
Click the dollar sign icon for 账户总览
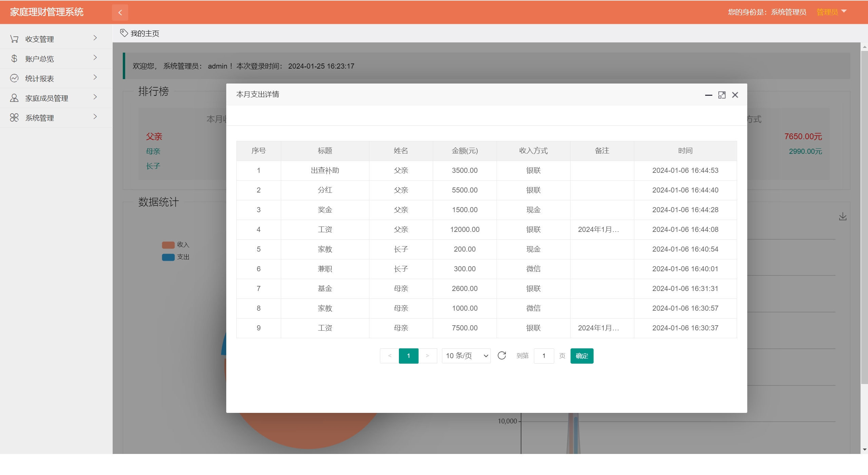[x=14, y=59]
